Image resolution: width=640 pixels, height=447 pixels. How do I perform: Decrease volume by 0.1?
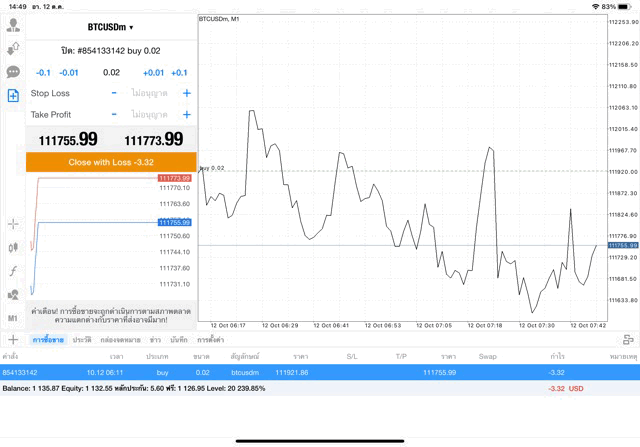pos(43,72)
